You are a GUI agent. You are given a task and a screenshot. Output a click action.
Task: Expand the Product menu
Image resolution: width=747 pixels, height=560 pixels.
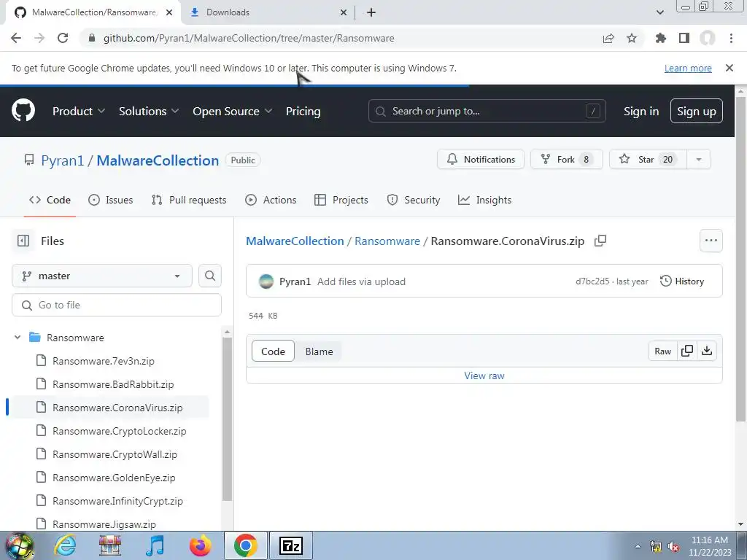[79, 112]
